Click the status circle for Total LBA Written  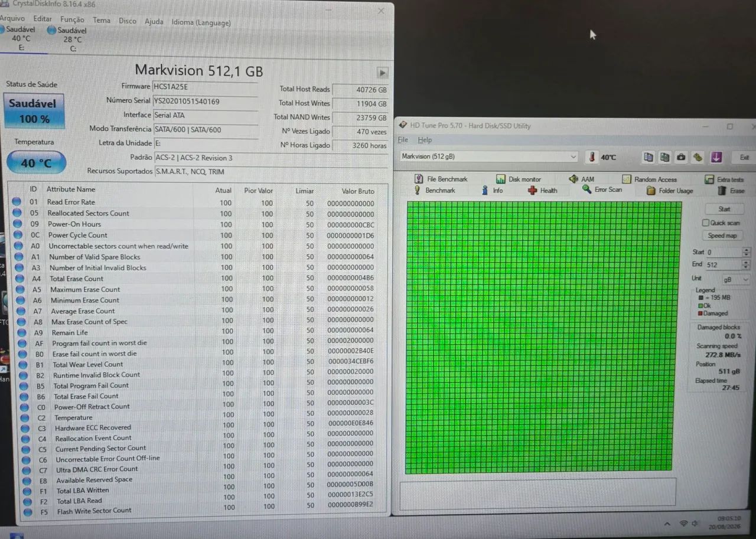click(x=27, y=491)
